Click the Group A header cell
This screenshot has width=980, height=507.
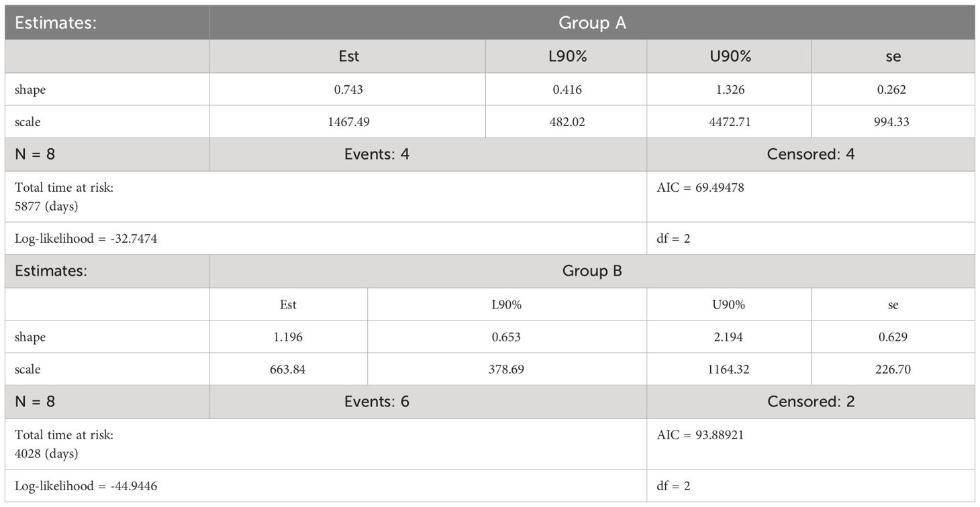coord(592,23)
